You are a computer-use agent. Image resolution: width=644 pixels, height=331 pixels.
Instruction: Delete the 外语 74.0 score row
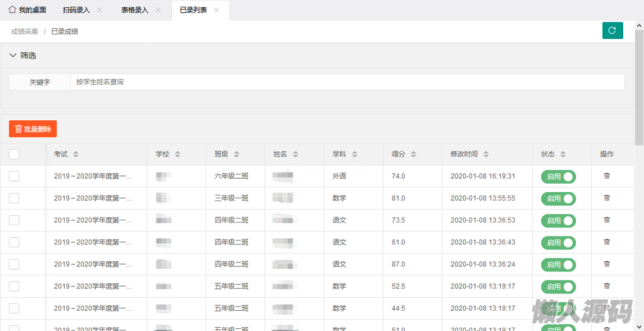point(606,176)
